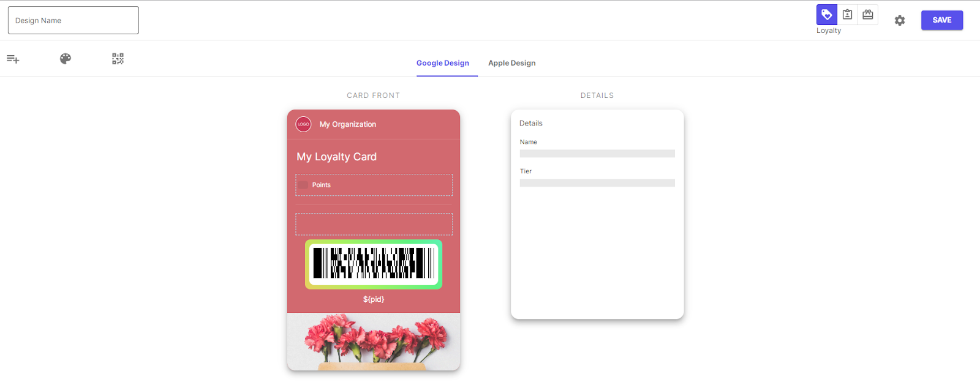Open settings via the gear icon
The height and width of the screenshot is (382, 980).
pyautogui.click(x=900, y=20)
